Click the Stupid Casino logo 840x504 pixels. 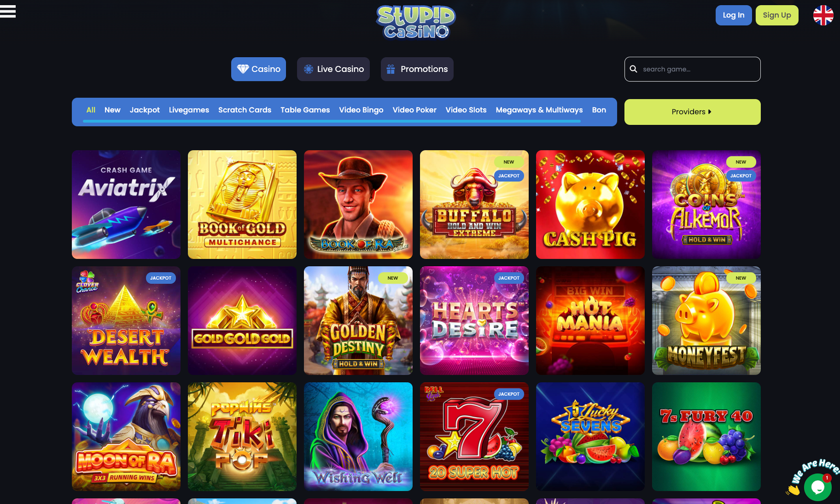pyautogui.click(x=416, y=22)
